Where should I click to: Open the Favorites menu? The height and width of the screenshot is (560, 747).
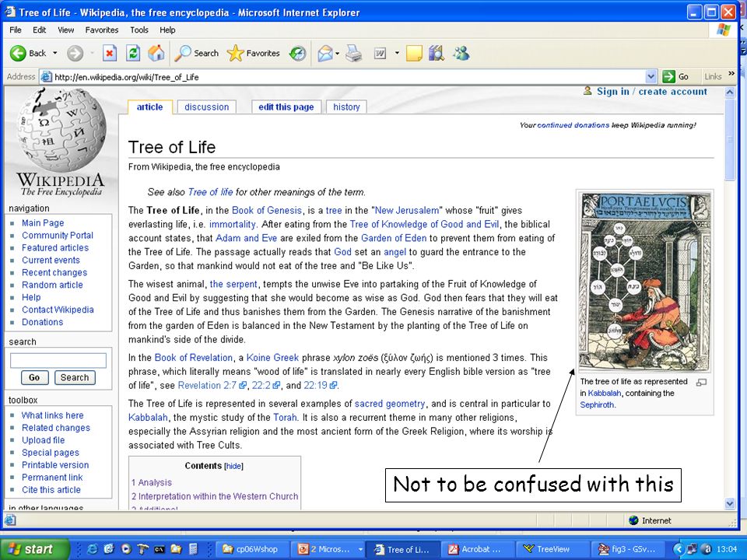(x=101, y=30)
